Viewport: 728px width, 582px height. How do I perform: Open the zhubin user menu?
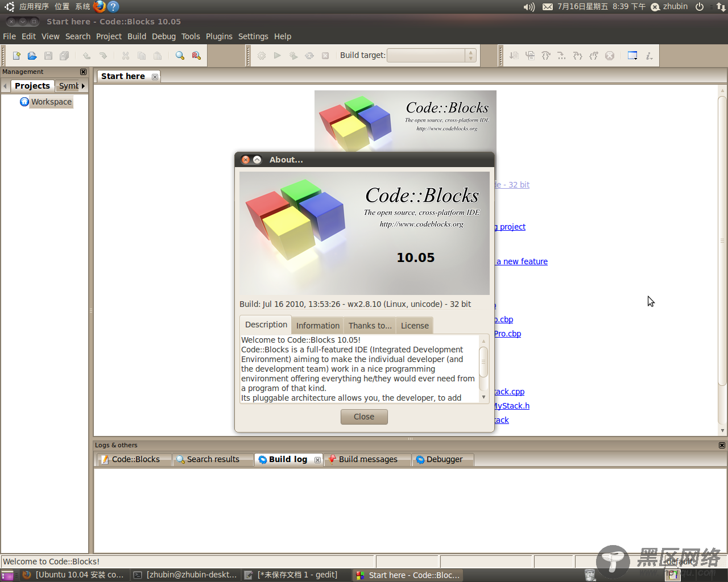[670, 7]
